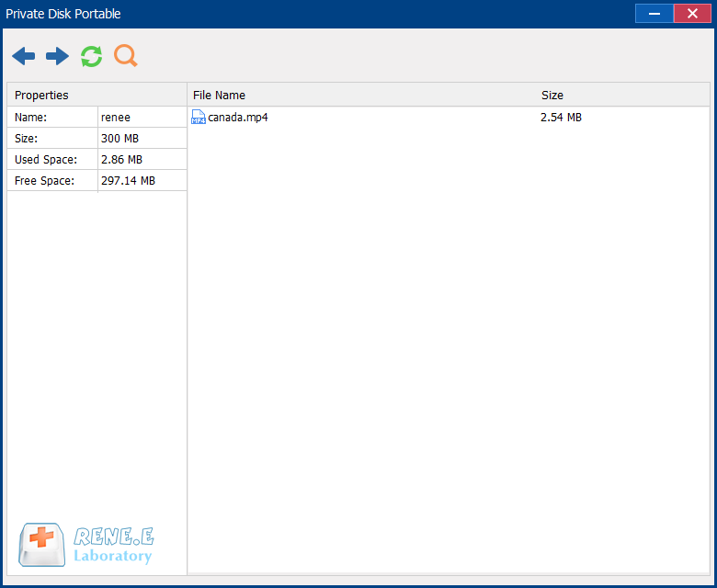
Task: Select the canada.mp4 file name
Action: pos(238,118)
